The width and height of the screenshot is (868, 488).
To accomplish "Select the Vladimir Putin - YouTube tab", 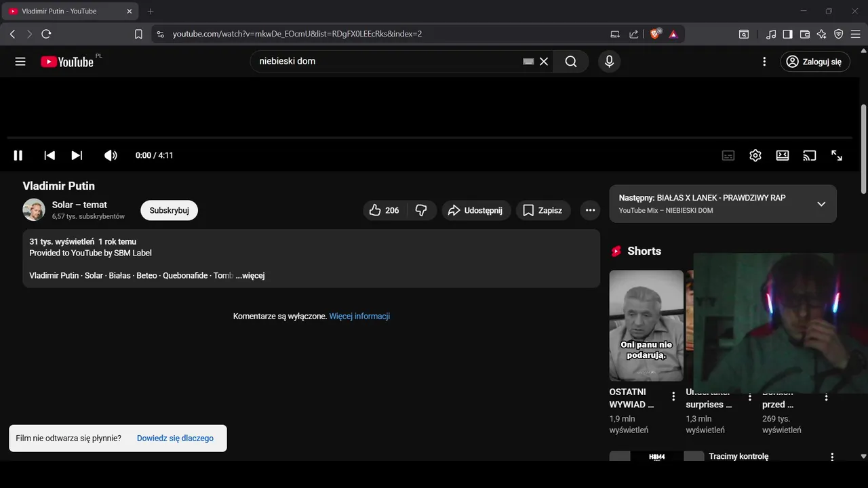I will click(70, 12).
